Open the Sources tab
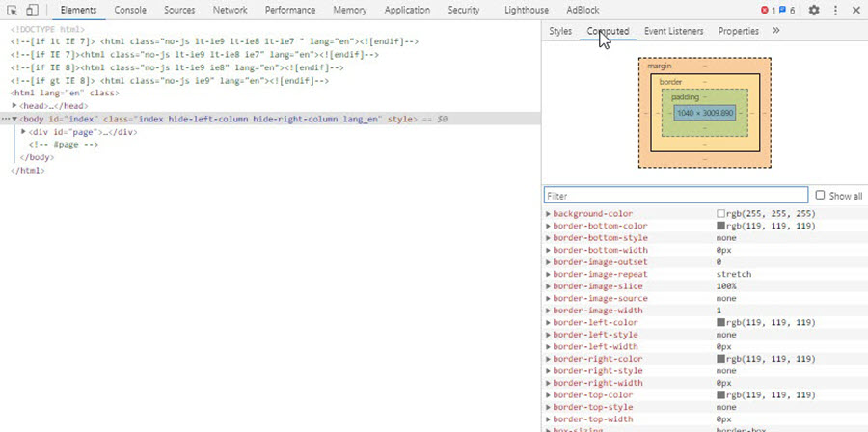This screenshot has height=432, width=868. click(x=179, y=10)
